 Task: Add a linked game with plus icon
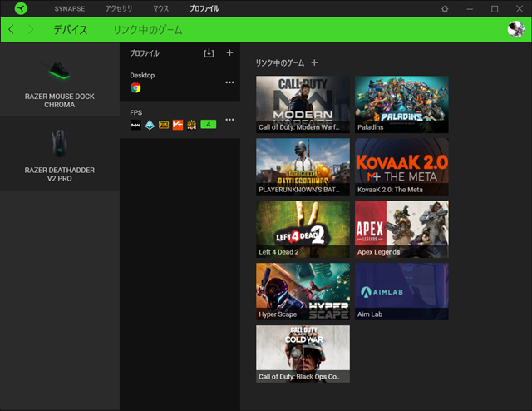(314, 62)
